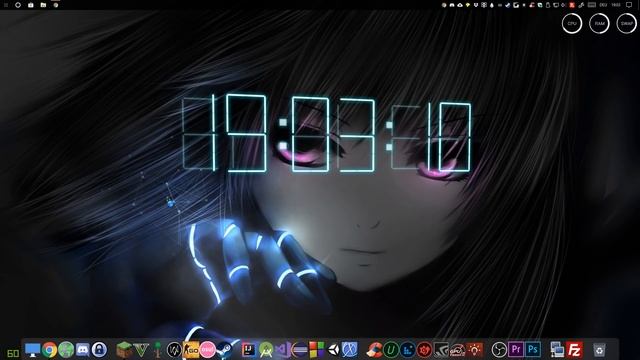Launch Eclipse IDE from the dock
The height and width of the screenshot is (360, 640).
(300, 350)
